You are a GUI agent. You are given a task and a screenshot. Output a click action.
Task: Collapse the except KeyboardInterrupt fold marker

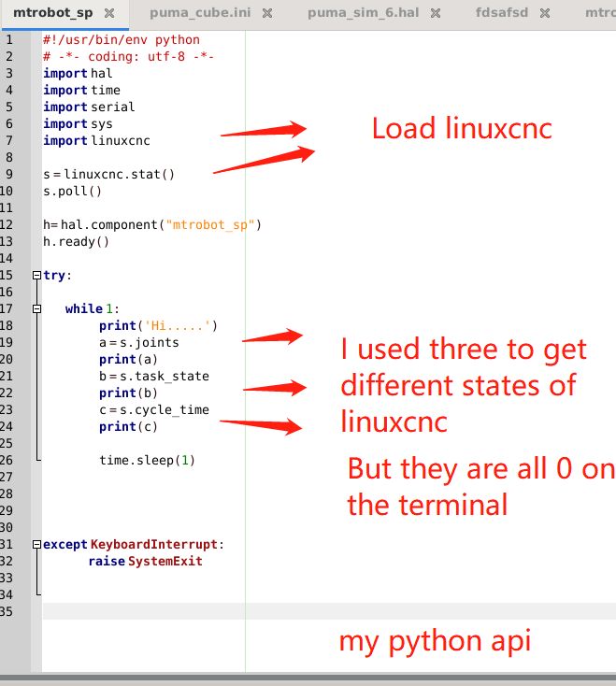[36, 544]
